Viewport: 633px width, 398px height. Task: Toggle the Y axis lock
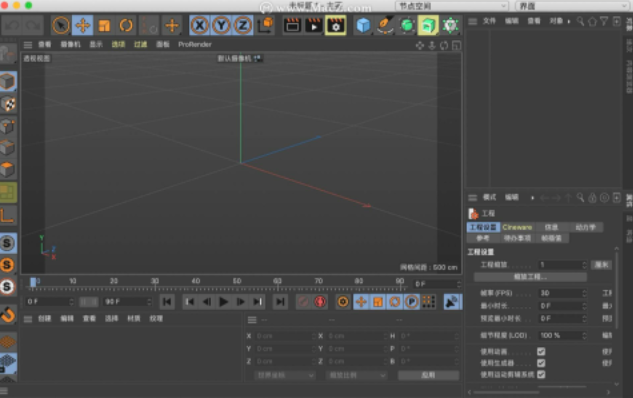tap(221, 25)
